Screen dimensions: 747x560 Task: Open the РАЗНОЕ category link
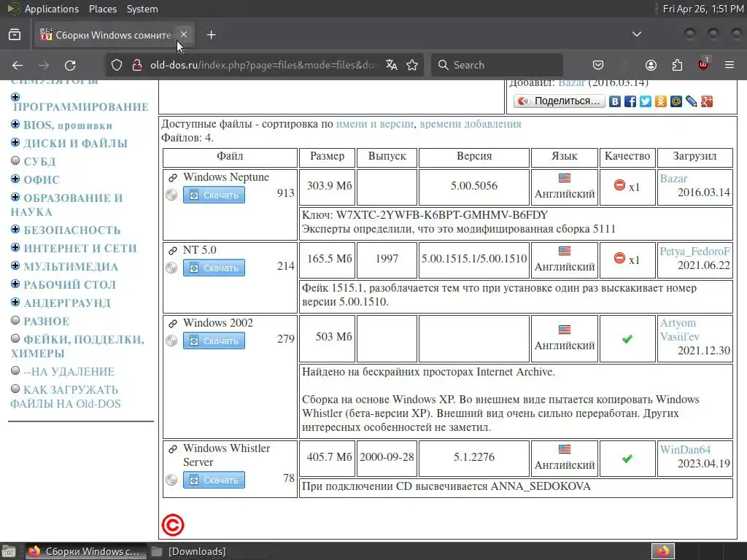point(47,322)
